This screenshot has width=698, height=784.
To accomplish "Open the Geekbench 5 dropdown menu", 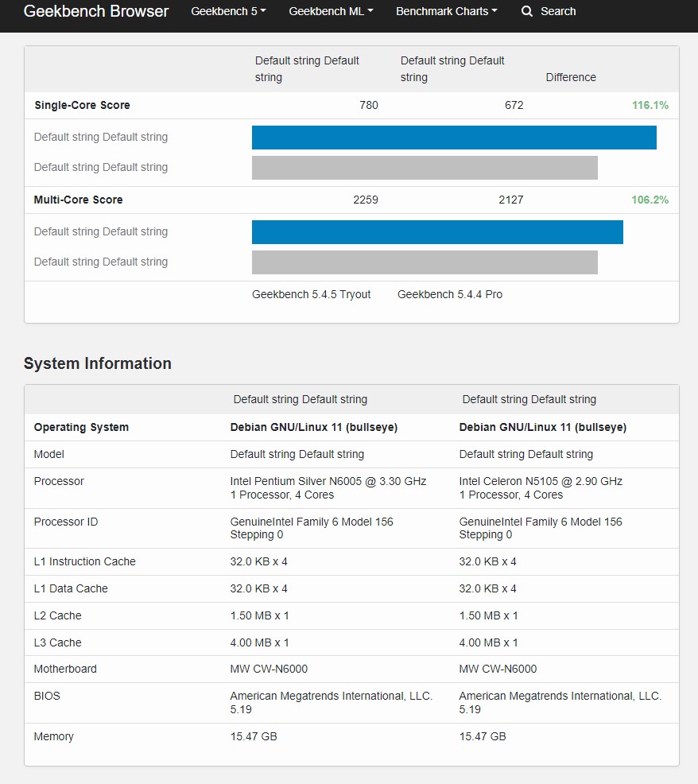I will click(x=228, y=11).
